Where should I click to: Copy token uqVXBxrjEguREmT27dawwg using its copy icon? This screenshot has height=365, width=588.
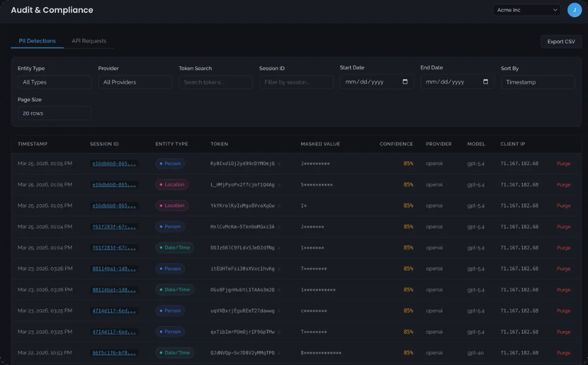coord(279,310)
